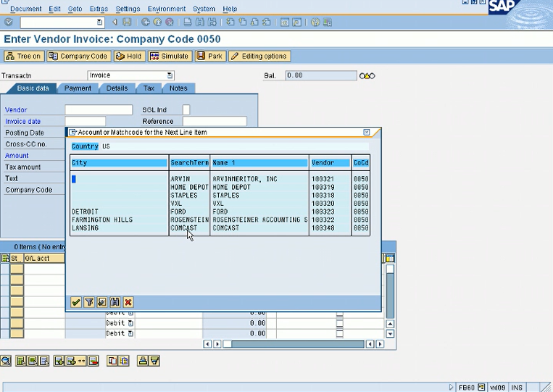Click the Create New Session icon

[285, 22]
